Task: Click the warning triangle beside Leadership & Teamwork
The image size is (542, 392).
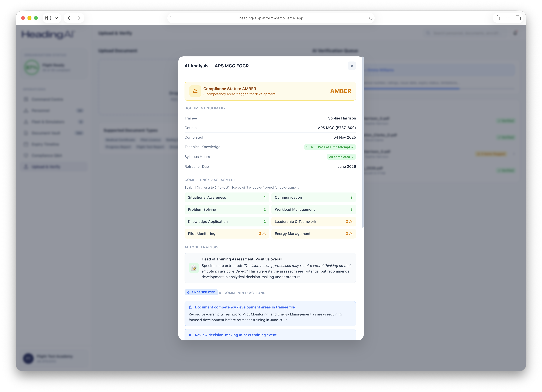Action: [x=351, y=222]
